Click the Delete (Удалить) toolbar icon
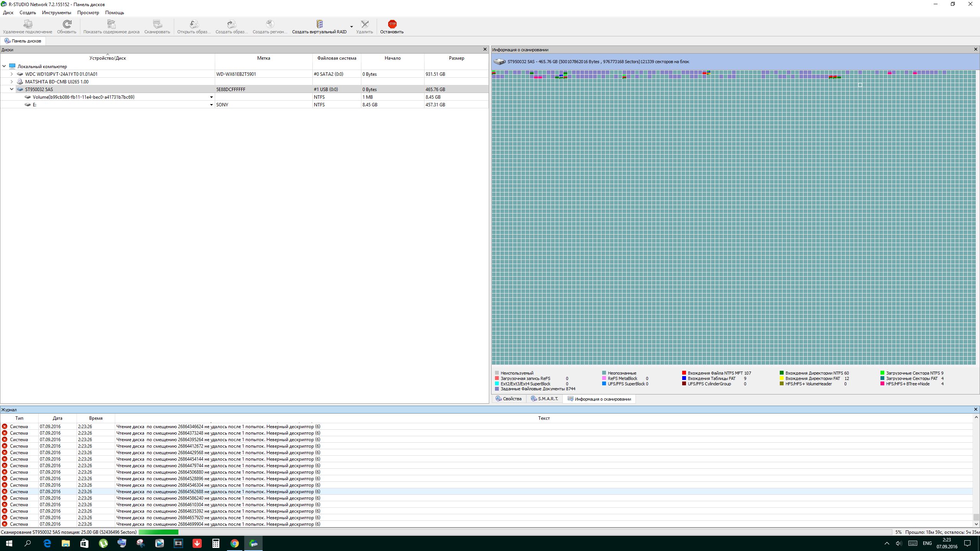 364,25
